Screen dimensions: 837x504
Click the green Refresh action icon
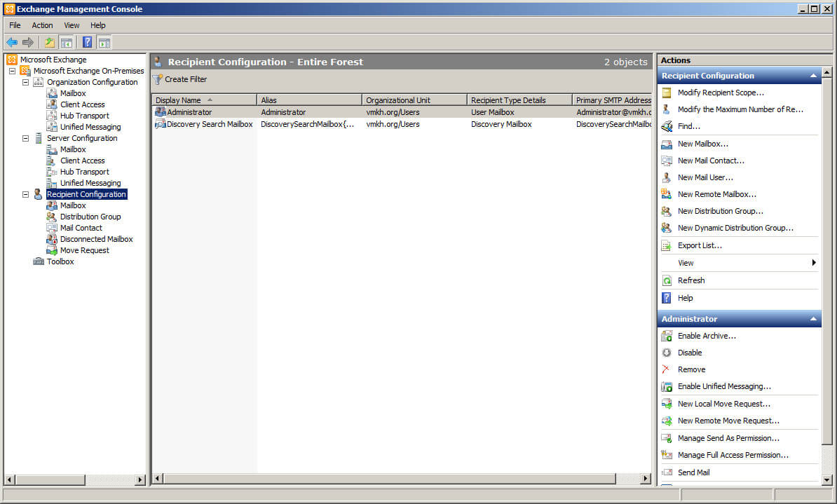666,281
